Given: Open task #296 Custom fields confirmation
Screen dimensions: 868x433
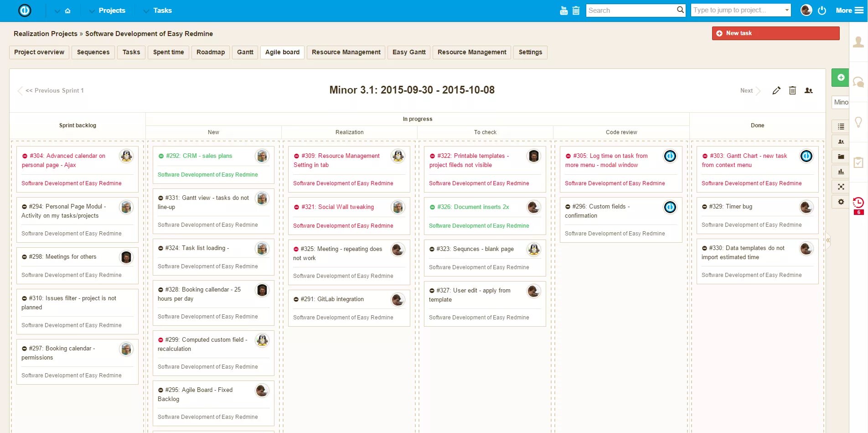Looking at the screenshot, I should (x=598, y=211).
